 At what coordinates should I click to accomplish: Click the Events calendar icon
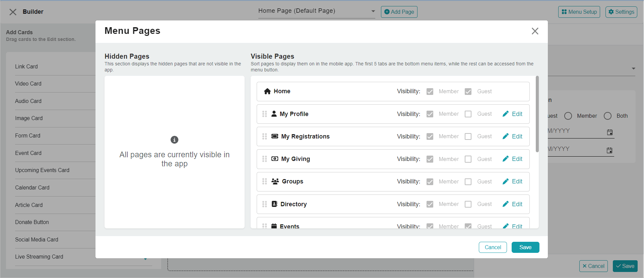tap(274, 226)
